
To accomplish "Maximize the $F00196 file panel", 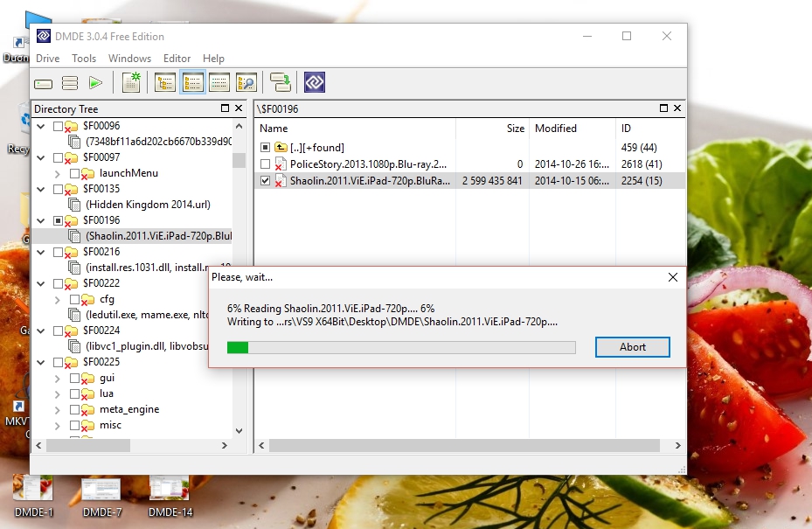I will point(663,108).
